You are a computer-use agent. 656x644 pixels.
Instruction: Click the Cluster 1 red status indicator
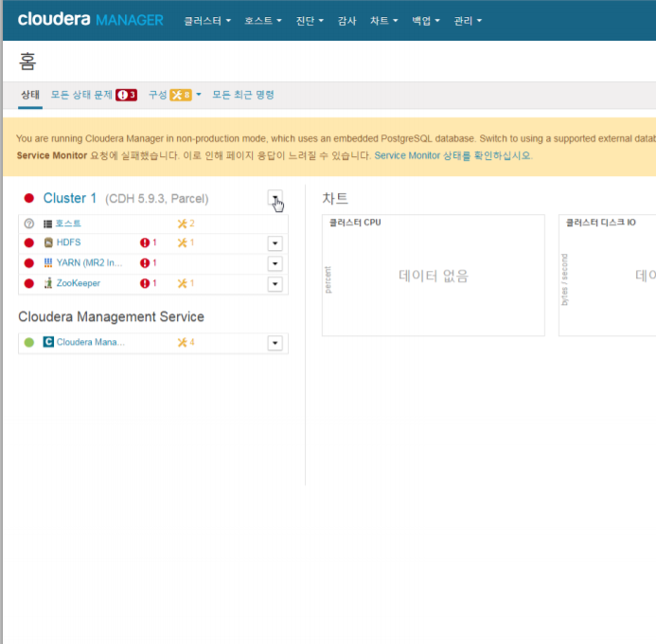point(28,198)
